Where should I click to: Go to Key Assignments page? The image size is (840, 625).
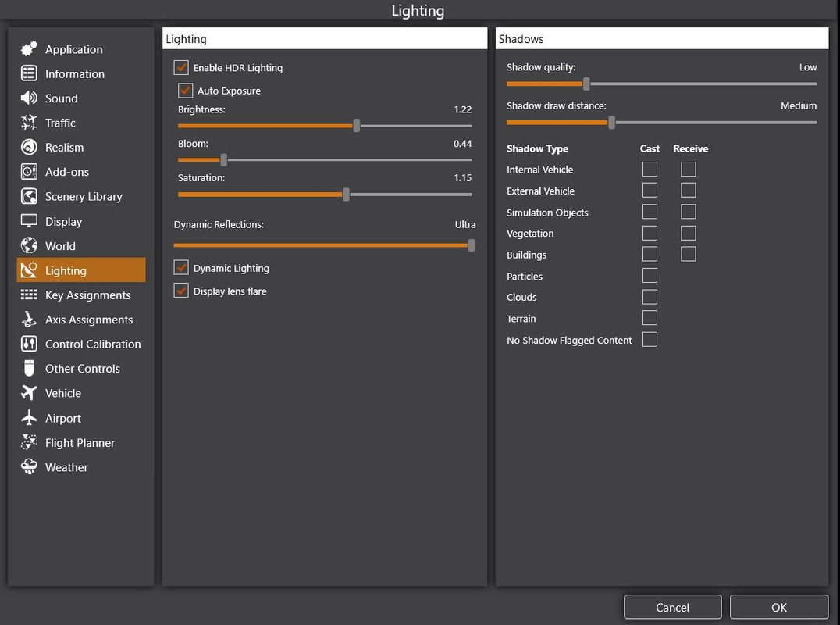pyautogui.click(x=81, y=295)
